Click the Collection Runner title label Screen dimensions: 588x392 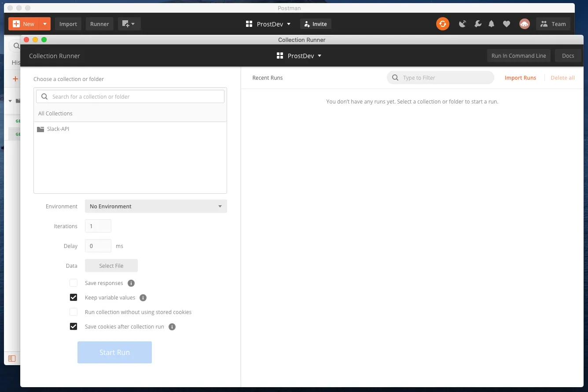pyautogui.click(x=55, y=56)
